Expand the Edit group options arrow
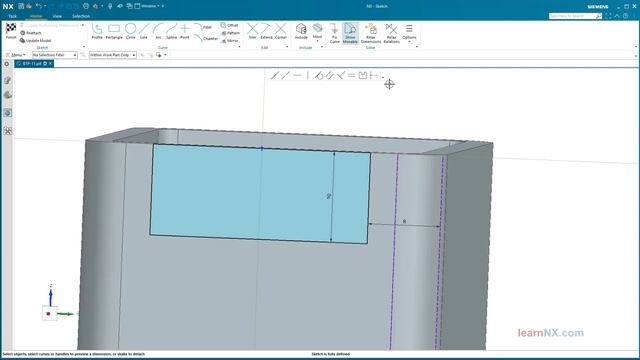This screenshot has width=640, height=360. [287, 47]
